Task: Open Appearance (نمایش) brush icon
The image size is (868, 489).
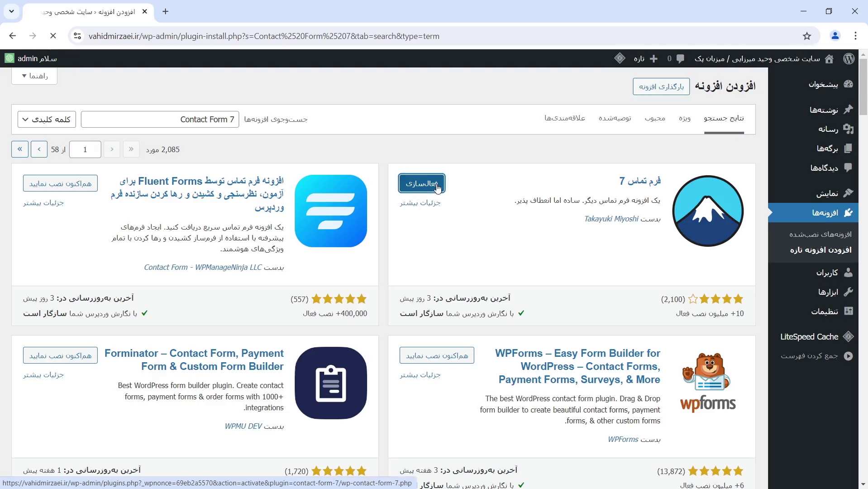Action: pyautogui.click(x=849, y=193)
